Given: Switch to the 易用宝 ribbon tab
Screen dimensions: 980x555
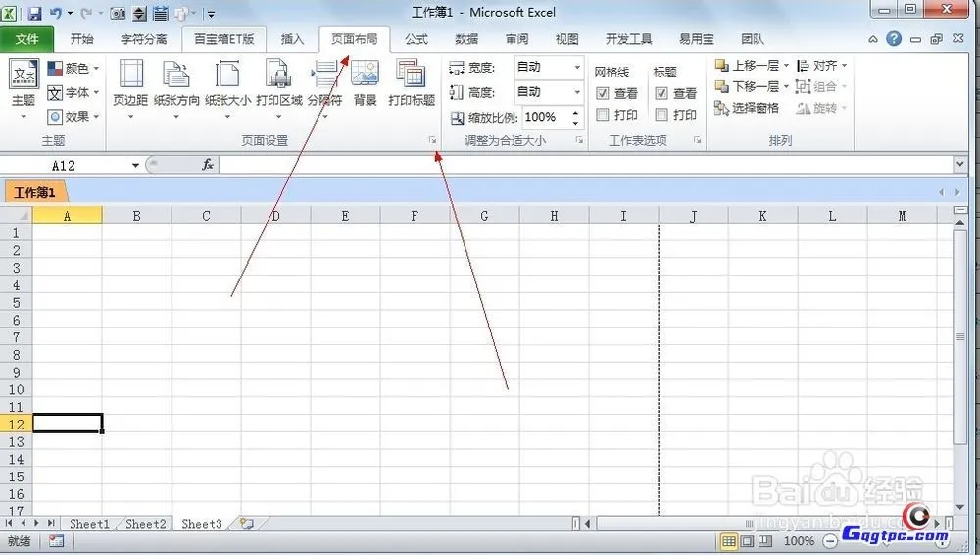Looking at the screenshot, I should 697,39.
